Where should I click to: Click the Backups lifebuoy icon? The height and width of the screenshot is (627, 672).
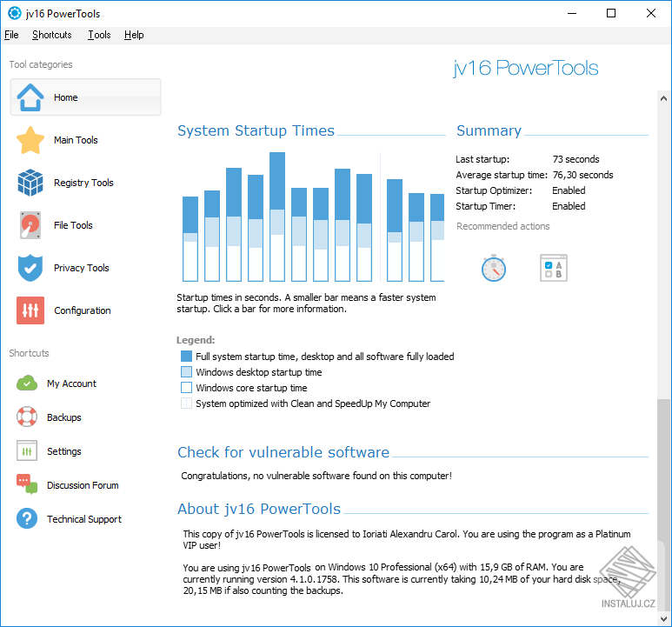(27, 417)
